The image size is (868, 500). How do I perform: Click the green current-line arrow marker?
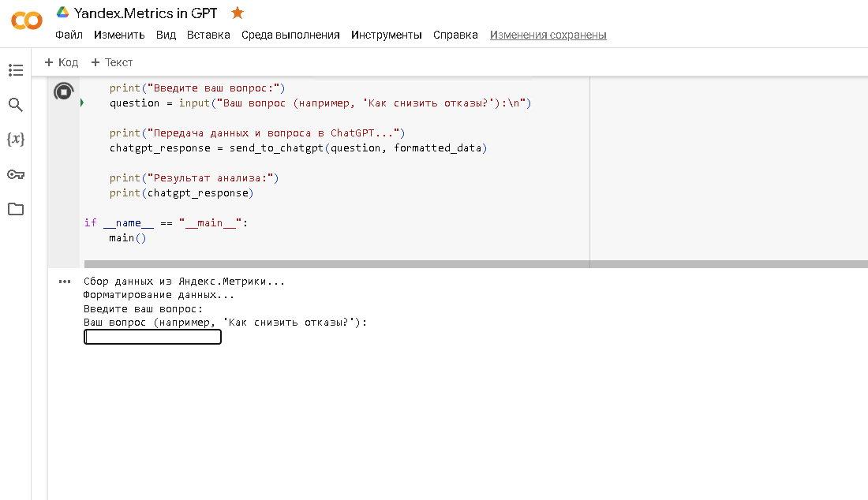(82, 103)
